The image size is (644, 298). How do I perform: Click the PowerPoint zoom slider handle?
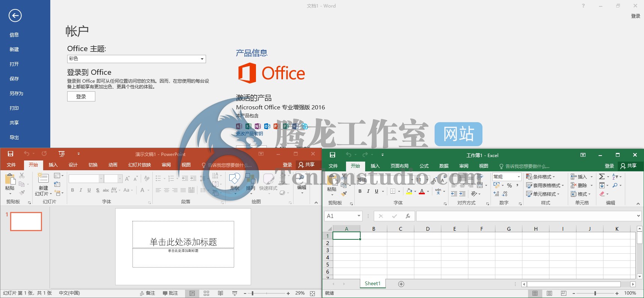(253, 293)
